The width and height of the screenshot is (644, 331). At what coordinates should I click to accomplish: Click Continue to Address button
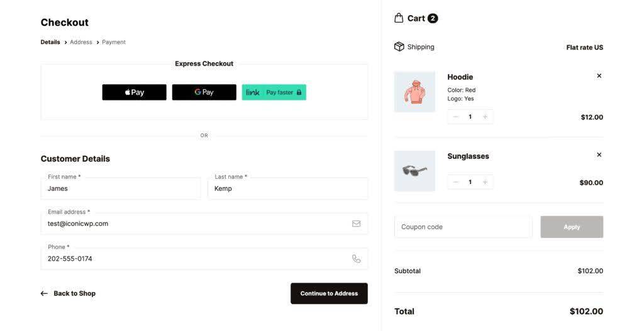point(329,293)
